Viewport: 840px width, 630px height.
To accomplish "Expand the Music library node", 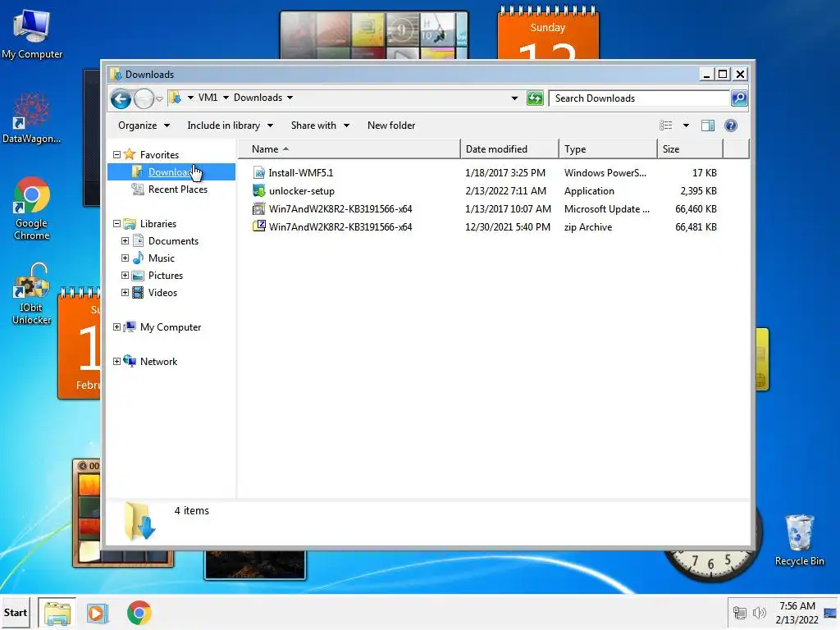I will pyautogui.click(x=125, y=258).
